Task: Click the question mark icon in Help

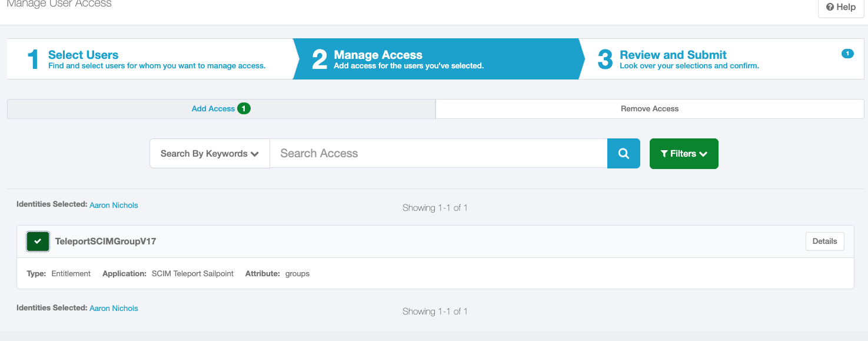Action: (830, 7)
